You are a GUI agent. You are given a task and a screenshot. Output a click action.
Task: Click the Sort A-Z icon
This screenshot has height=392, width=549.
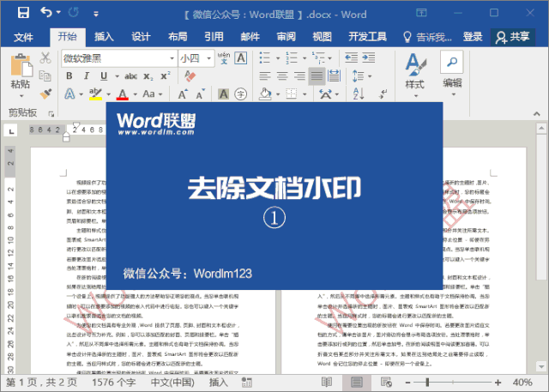(x=359, y=93)
